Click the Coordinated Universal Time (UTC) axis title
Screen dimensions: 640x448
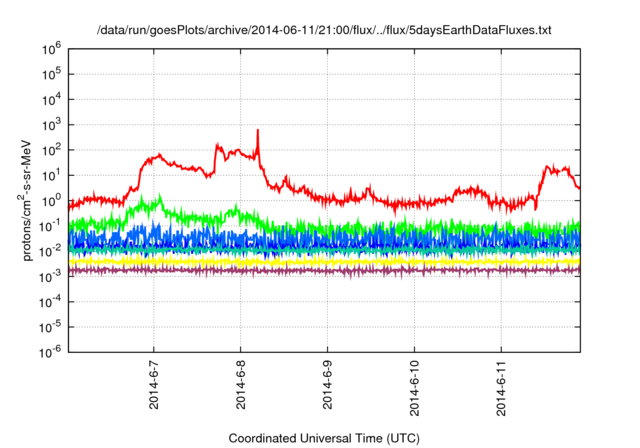click(324, 438)
